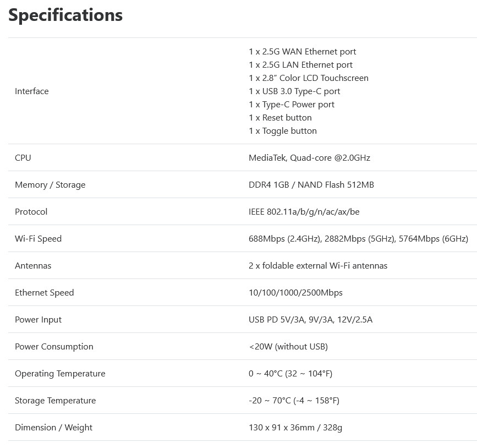Click the 130 x 91 x 36mm dimension value
477x448 pixels.
[x=281, y=427]
